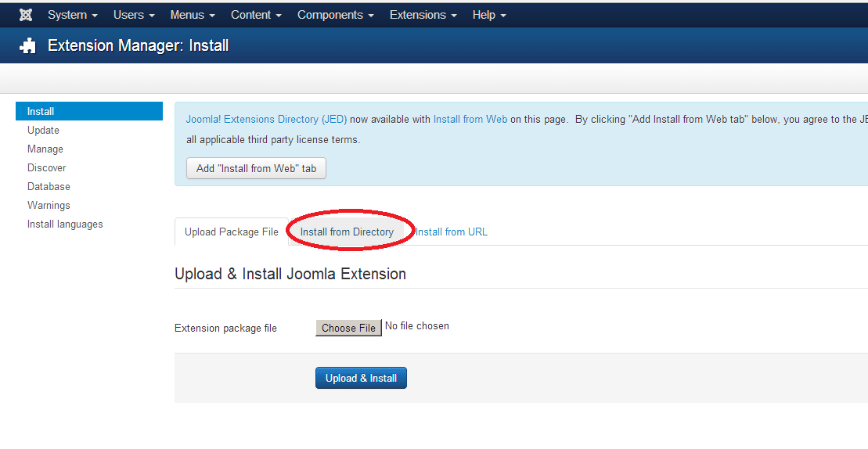Click the 'Extension Manager: Install' title
Screen dimensions: 868x449
pyautogui.click(x=139, y=45)
